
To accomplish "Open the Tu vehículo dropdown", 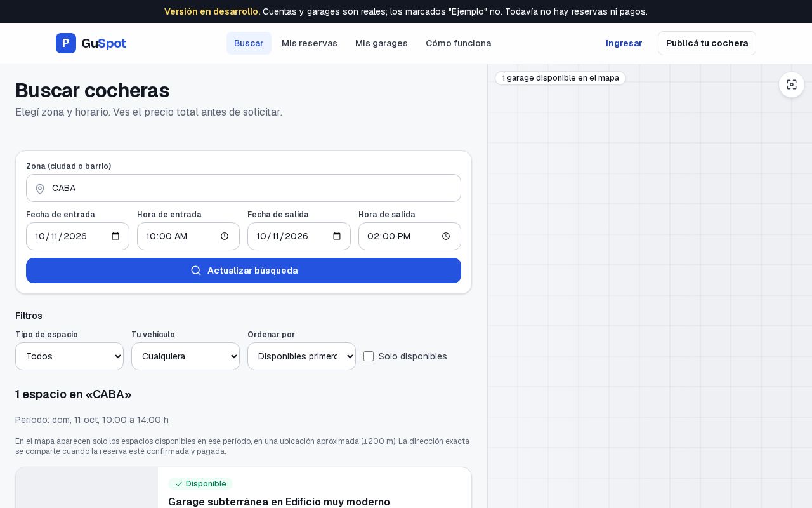I will click(185, 356).
